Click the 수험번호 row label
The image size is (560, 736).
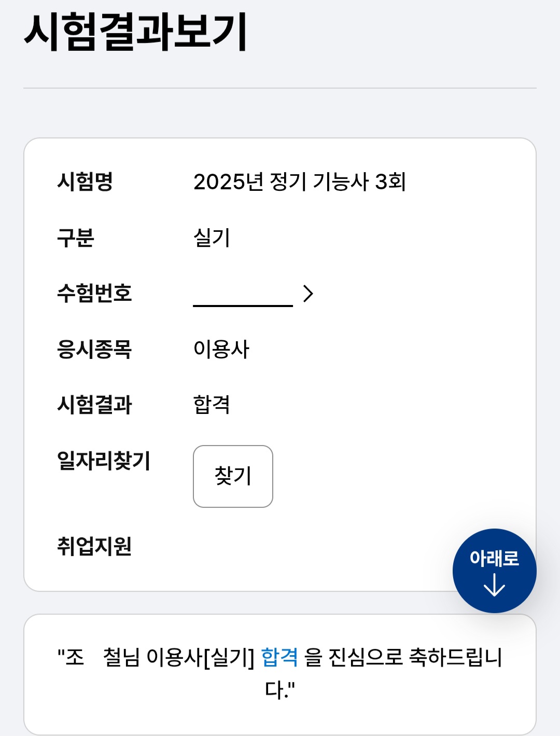click(94, 294)
